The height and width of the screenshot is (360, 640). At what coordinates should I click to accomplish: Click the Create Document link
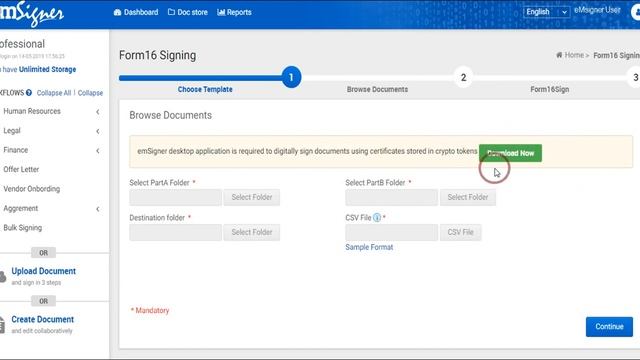click(43, 319)
